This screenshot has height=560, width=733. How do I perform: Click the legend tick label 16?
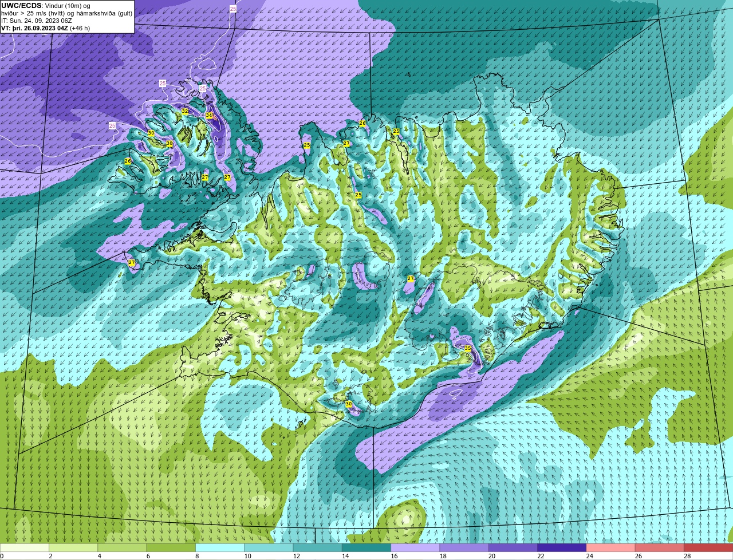click(x=394, y=556)
